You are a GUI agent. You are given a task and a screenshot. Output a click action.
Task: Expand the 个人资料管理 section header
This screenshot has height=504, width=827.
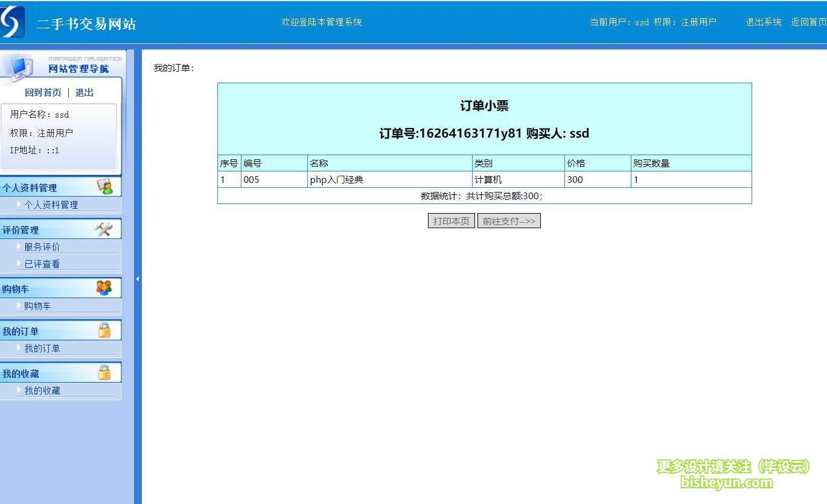(x=60, y=187)
